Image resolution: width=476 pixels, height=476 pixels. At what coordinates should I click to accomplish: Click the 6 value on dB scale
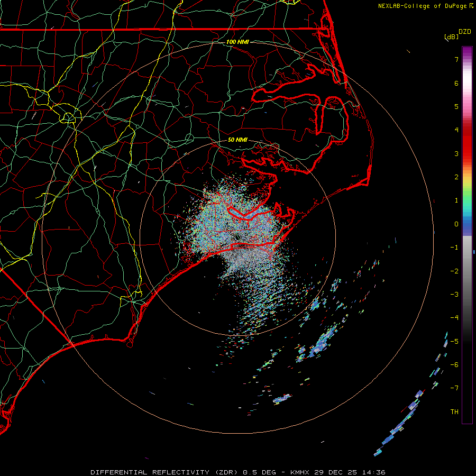click(456, 83)
